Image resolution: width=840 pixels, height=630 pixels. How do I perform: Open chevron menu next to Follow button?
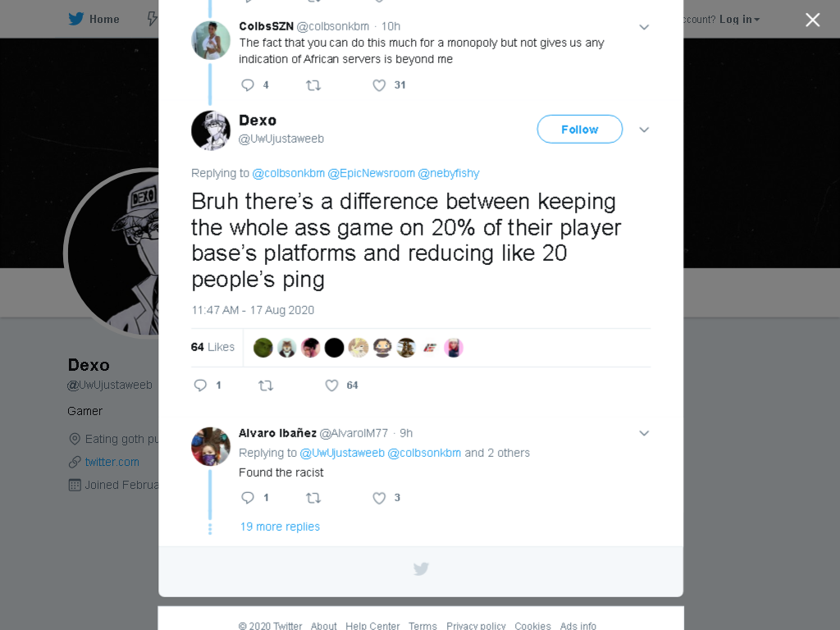point(644,130)
